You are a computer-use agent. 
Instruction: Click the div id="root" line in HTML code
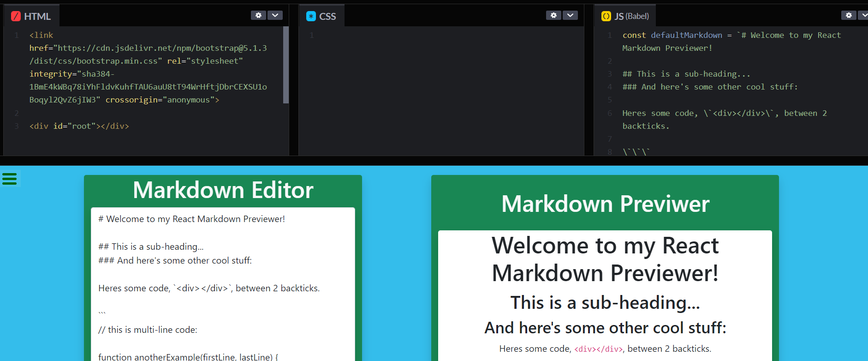[x=79, y=126]
